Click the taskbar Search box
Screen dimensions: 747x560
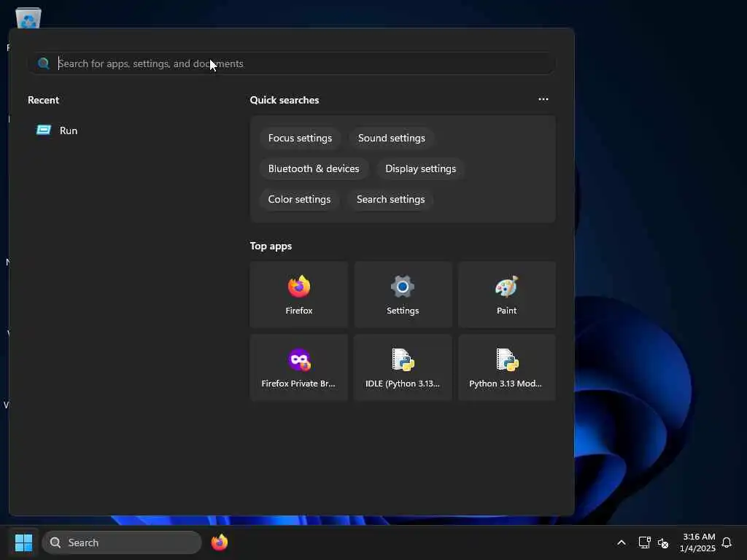[x=122, y=542]
